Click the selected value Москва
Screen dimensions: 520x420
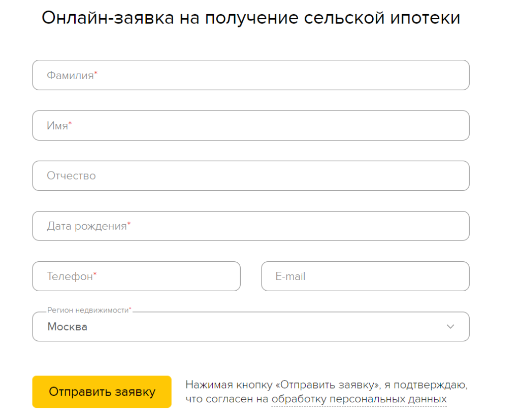pos(68,327)
